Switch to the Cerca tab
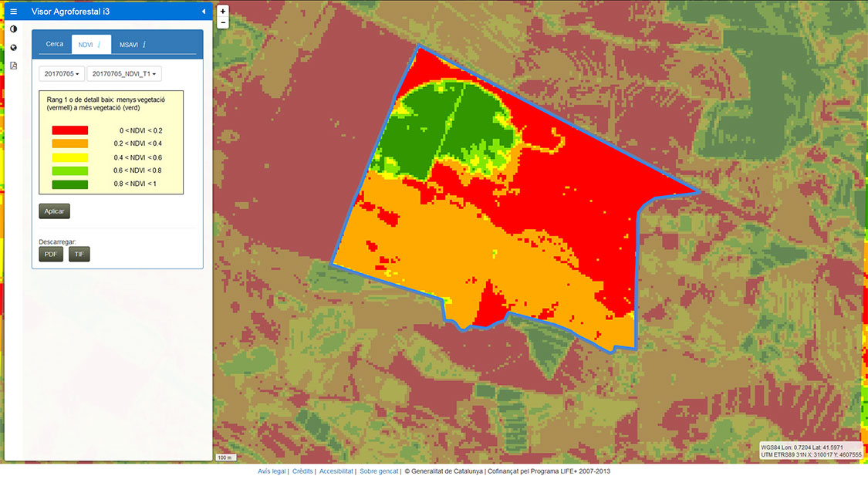 click(x=54, y=44)
